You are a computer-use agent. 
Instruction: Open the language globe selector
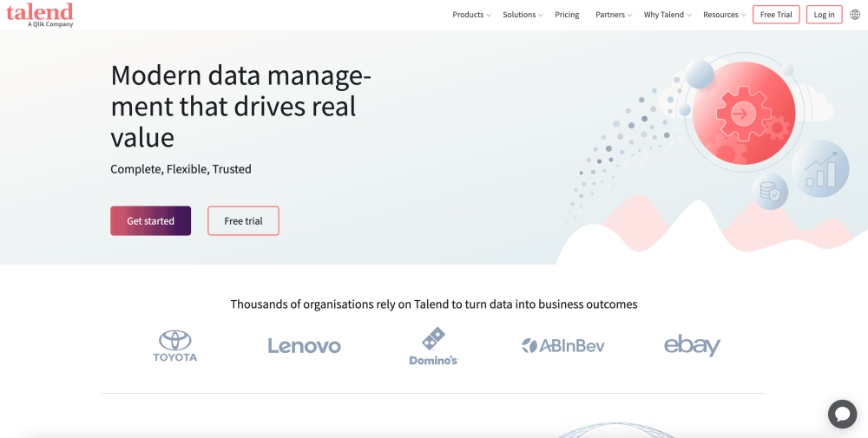coord(855,15)
